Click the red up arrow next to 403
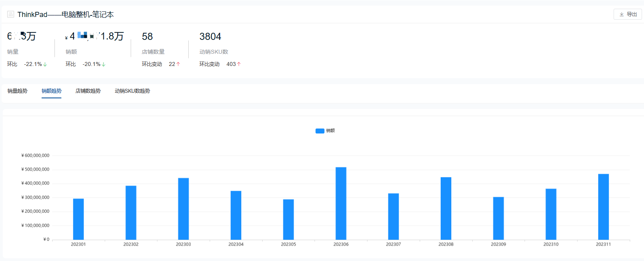This screenshot has height=261, width=644. pyautogui.click(x=238, y=64)
